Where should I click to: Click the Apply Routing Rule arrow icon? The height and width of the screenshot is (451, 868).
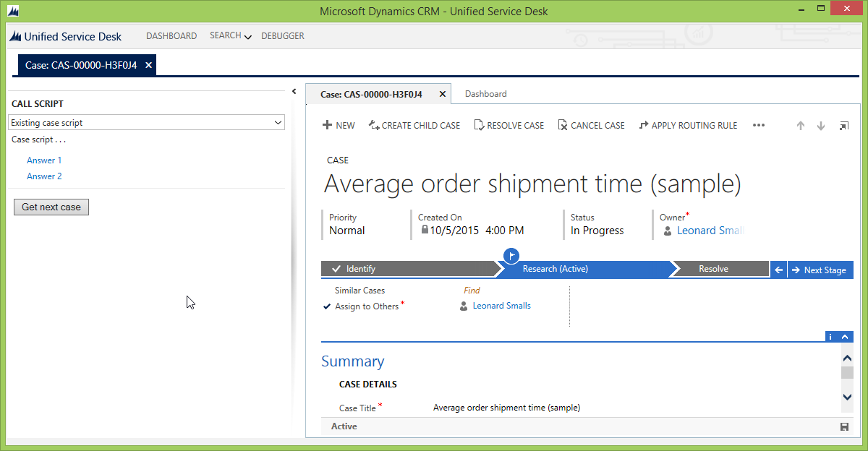pyautogui.click(x=644, y=125)
